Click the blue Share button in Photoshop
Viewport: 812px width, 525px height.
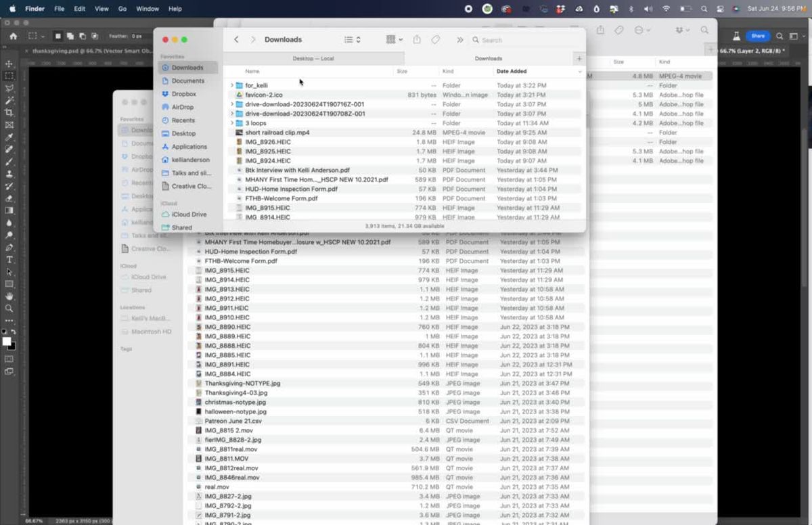coord(758,36)
